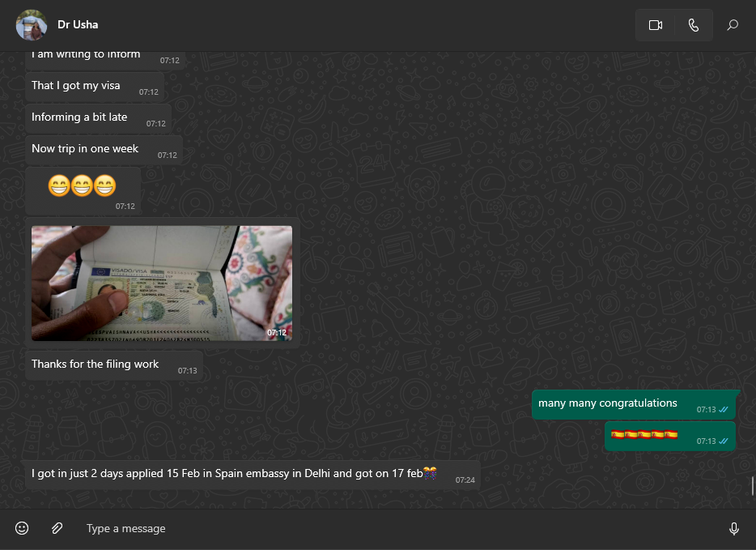Click the "That I got my visa" message

pyautogui.click(x=76, y=86)
